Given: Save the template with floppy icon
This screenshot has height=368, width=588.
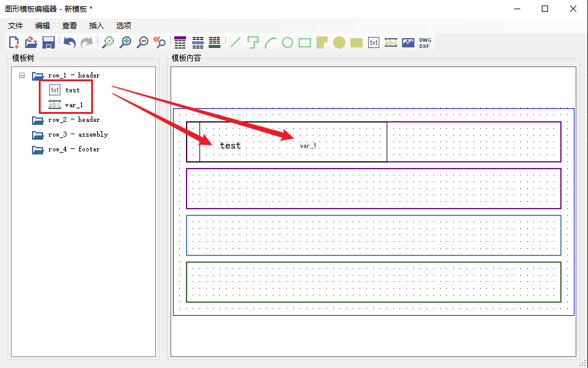Looking at the screenshot, I should coord(49,42).
